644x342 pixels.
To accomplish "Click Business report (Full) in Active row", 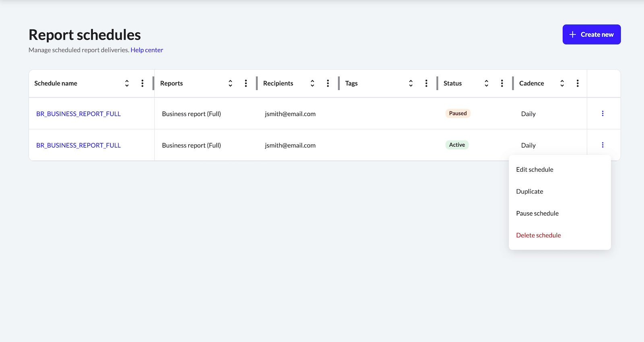I will coord(192,145).
